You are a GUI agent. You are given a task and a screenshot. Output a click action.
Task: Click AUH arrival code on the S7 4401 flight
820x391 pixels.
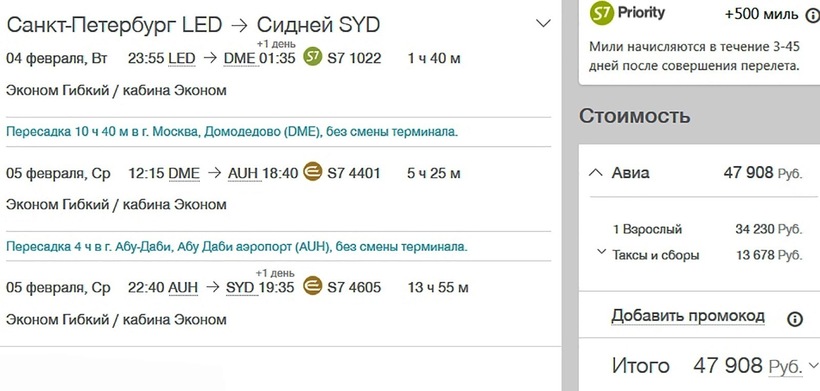[x=244, y=174]
